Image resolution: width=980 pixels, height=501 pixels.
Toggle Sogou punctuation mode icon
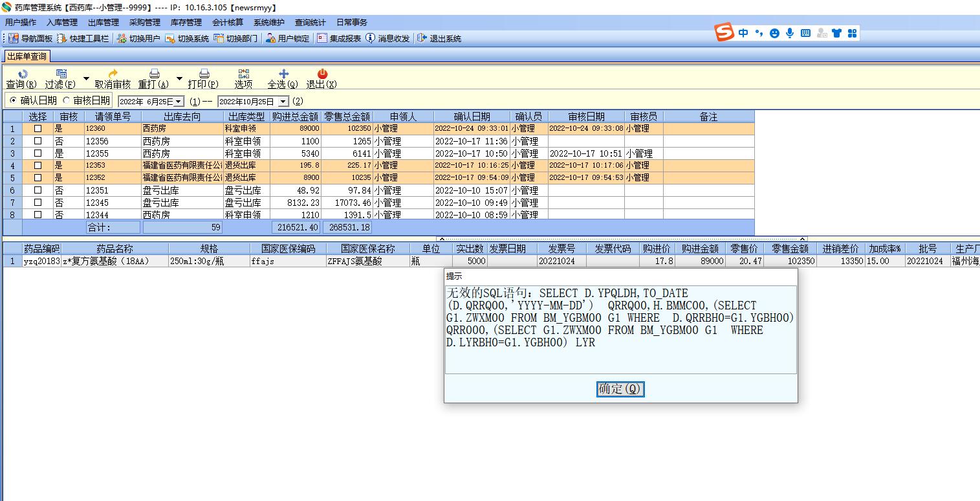pos(759,33)
